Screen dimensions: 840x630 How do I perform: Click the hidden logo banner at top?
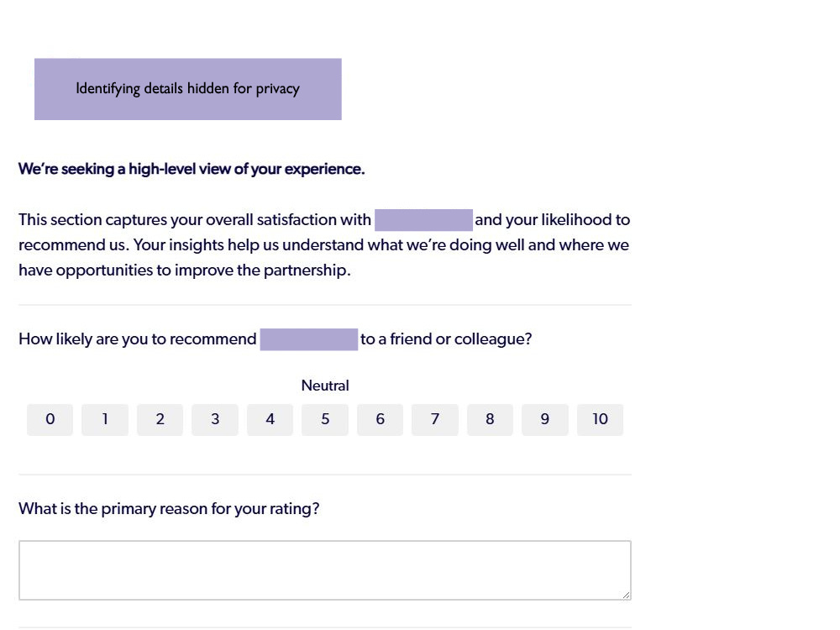pos(188,89)
